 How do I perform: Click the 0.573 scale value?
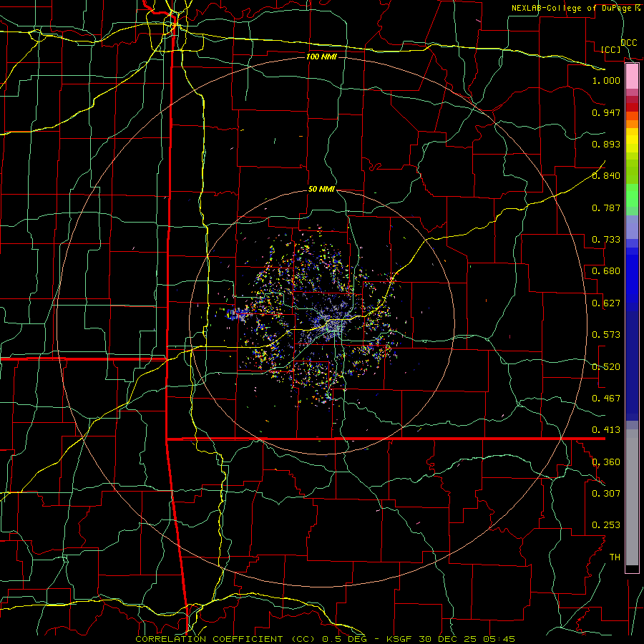(x=606, y=335)
